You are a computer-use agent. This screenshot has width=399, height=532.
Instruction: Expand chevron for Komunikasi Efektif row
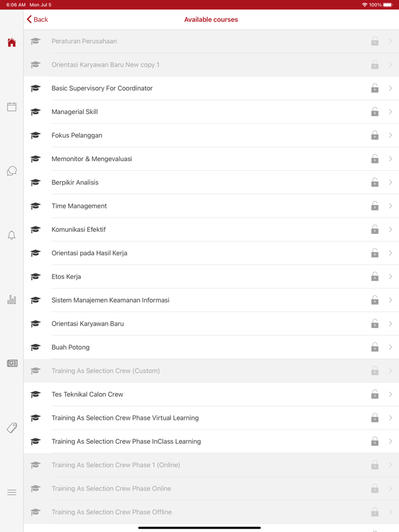(x=390, y=230)
